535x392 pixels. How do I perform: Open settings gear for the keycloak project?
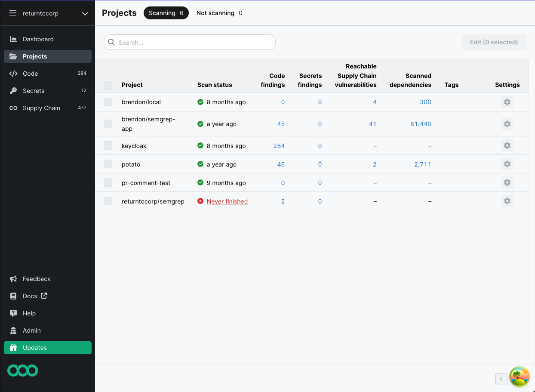tap(507, 145)
